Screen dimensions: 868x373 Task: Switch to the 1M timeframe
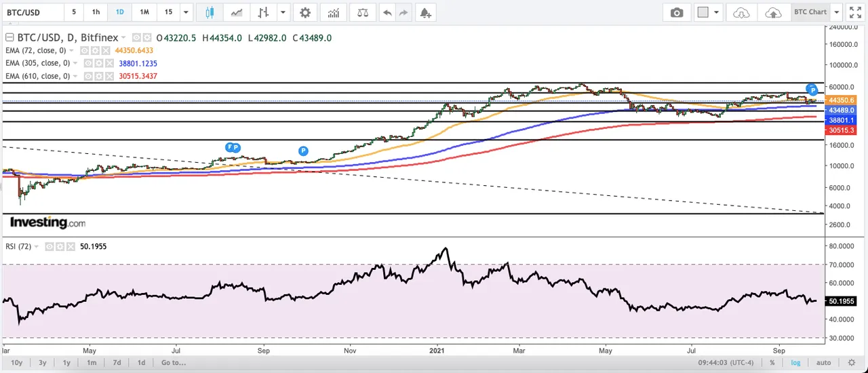[x=144, y=12]
